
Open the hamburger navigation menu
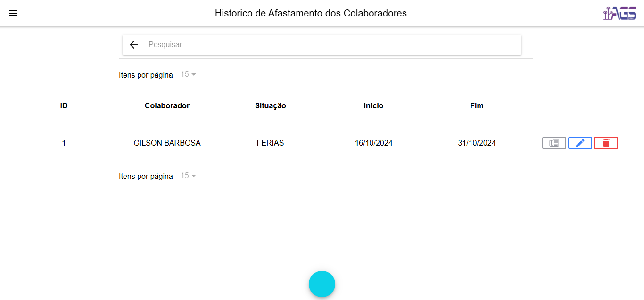click(x=13, y=13)
